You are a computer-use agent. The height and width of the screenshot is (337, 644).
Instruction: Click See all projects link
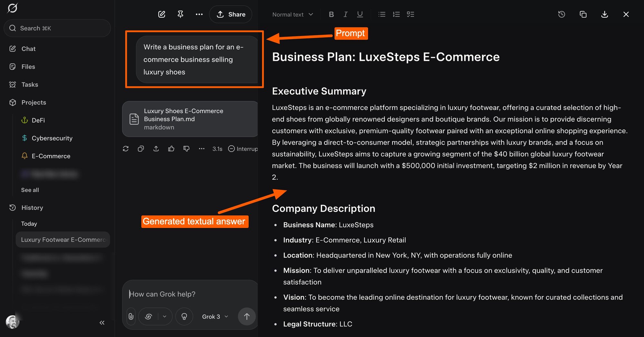pos(30,190)
